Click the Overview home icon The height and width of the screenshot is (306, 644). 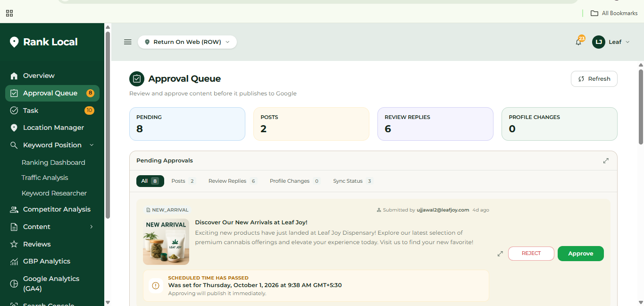coord(14,76)
